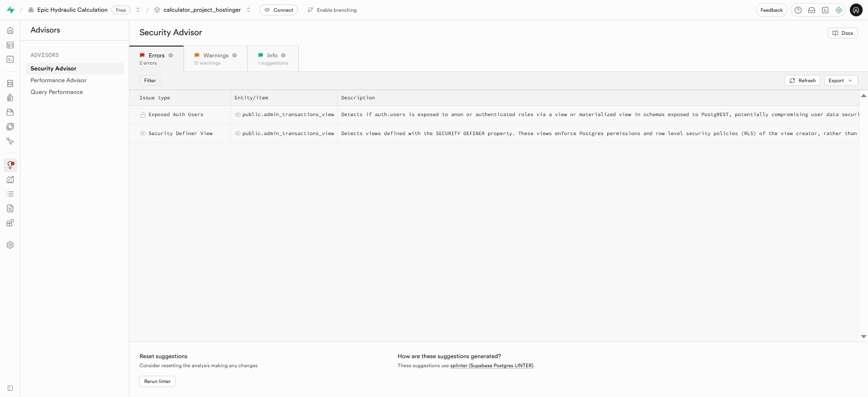This screenshot has height=397, width=868.
Task: Open the user account avatar menu
Action: click(856, 10)
